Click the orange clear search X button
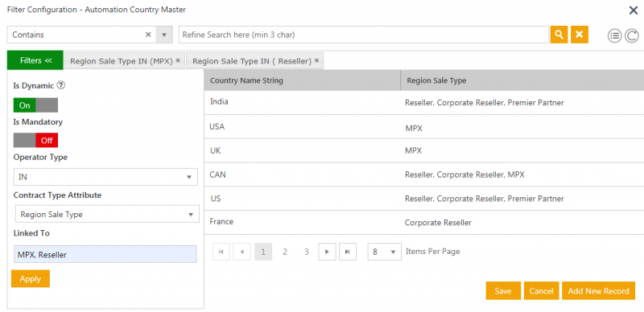This screenshot has width=644, height=312. pos(579,35)
